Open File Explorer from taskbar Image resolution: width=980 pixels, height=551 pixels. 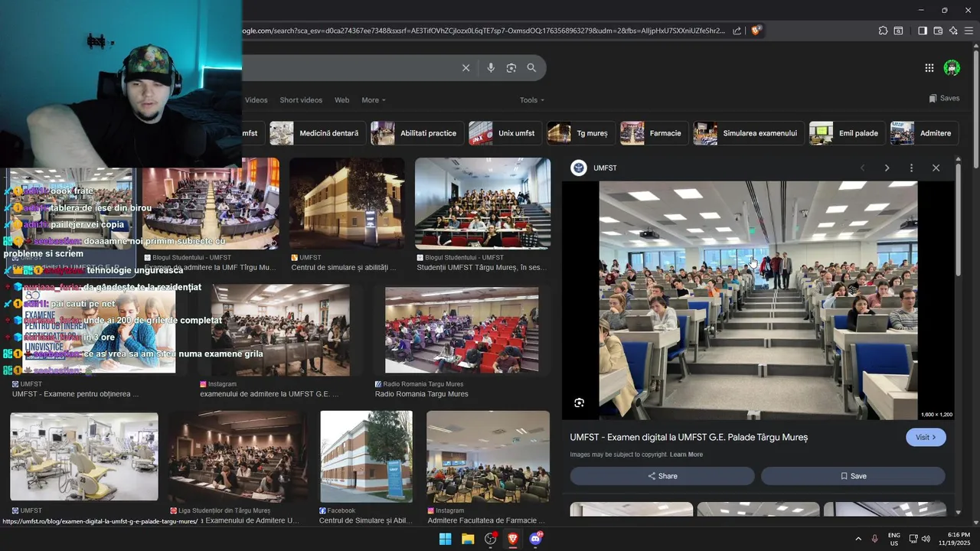pyautogui.click(x=468, y=539)
